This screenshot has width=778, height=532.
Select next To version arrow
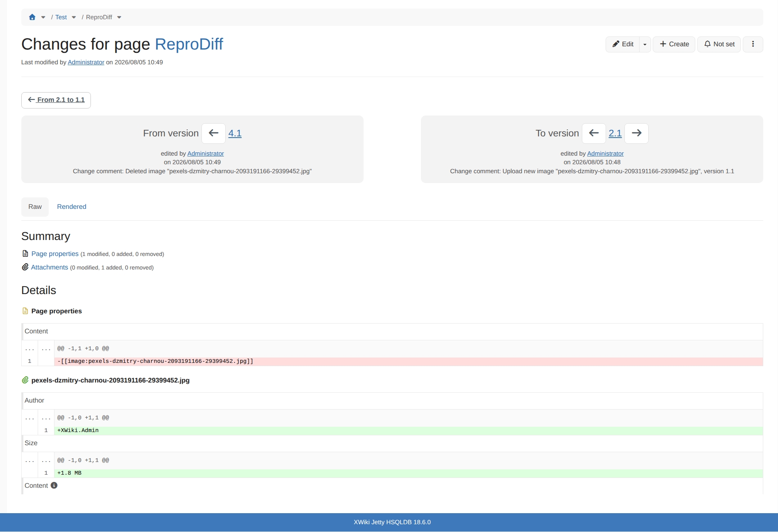637,133
